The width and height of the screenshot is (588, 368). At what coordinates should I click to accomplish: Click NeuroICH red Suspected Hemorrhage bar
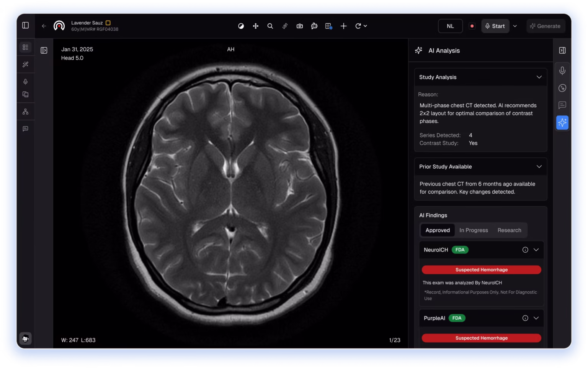[481, 270]
